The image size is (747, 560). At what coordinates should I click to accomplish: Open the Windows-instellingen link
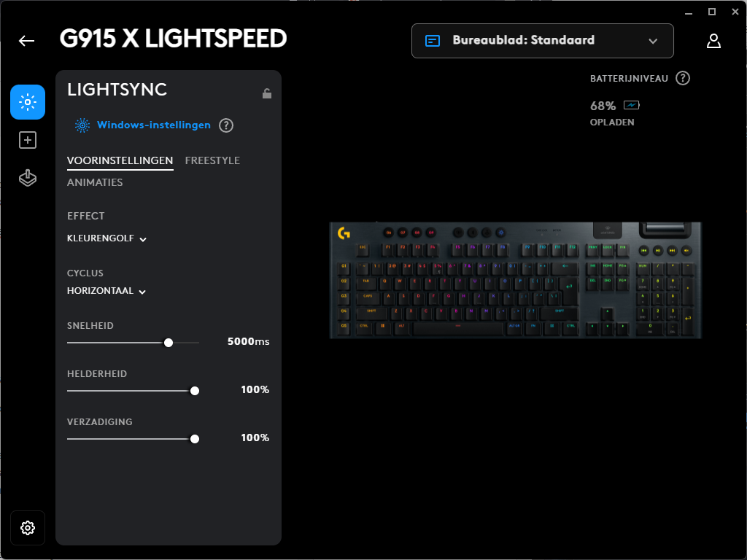pyautogui.click(x=153, y=125)
